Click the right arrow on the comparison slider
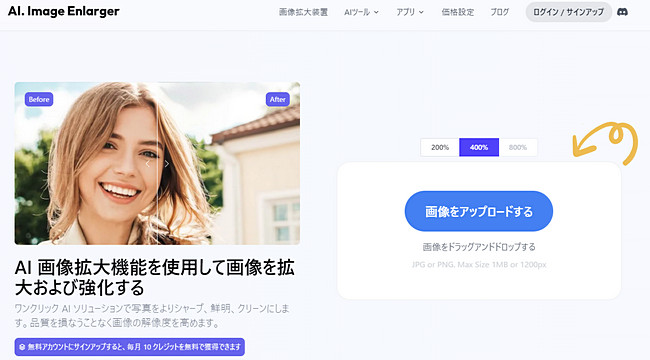This screenshot has width=650, height=360. [x=167, y=164]
